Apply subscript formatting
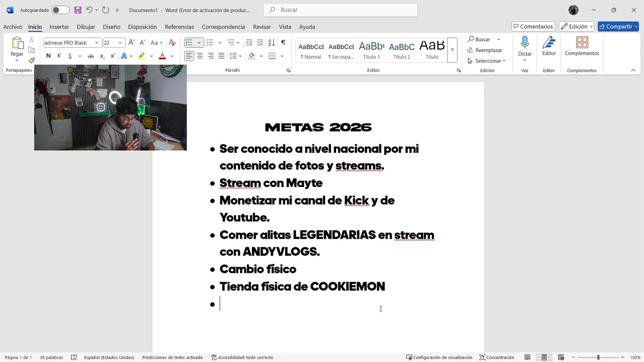 (x=102, y=56)
